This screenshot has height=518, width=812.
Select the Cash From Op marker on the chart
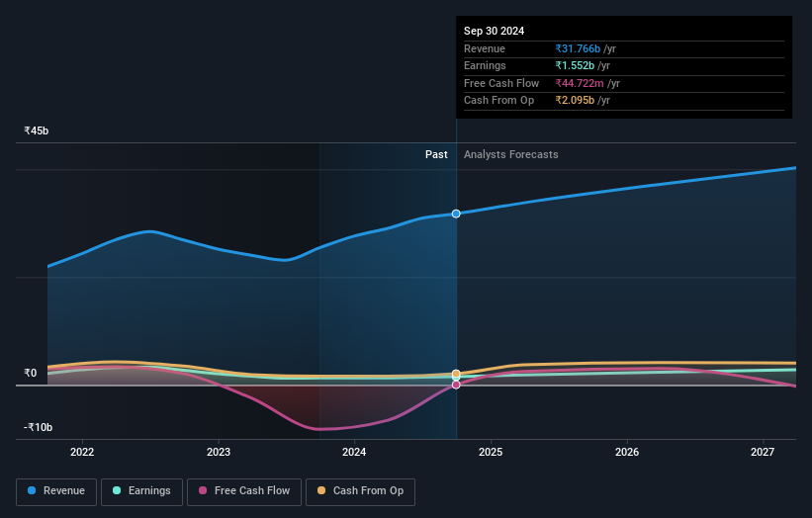click(456, 374)
